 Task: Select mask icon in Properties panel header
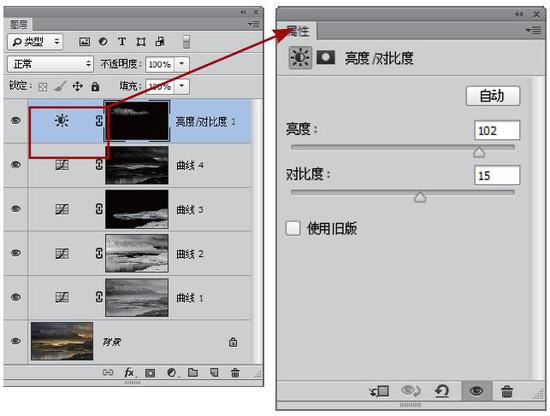(x=326, y=57)
